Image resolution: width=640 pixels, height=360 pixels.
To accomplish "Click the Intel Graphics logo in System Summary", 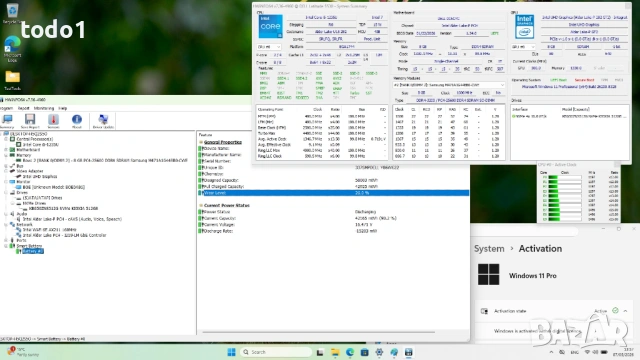I will coord(524,27).
